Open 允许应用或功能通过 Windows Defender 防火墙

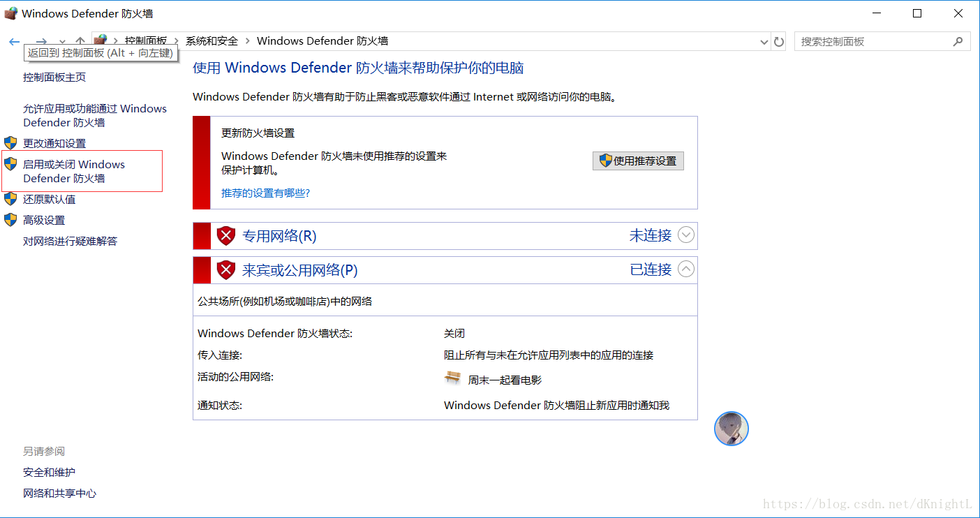pyautogui.click(x=95, y=115)
